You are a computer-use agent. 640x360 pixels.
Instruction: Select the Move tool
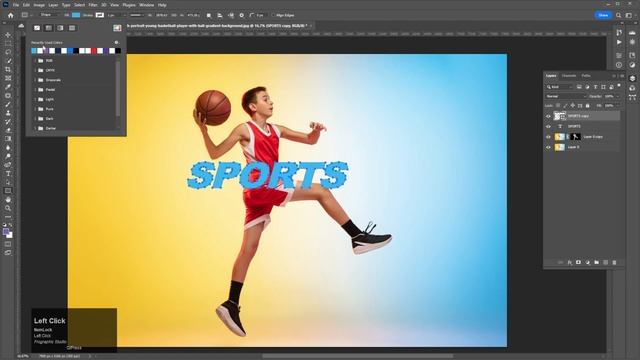click(x=8, y=35)
